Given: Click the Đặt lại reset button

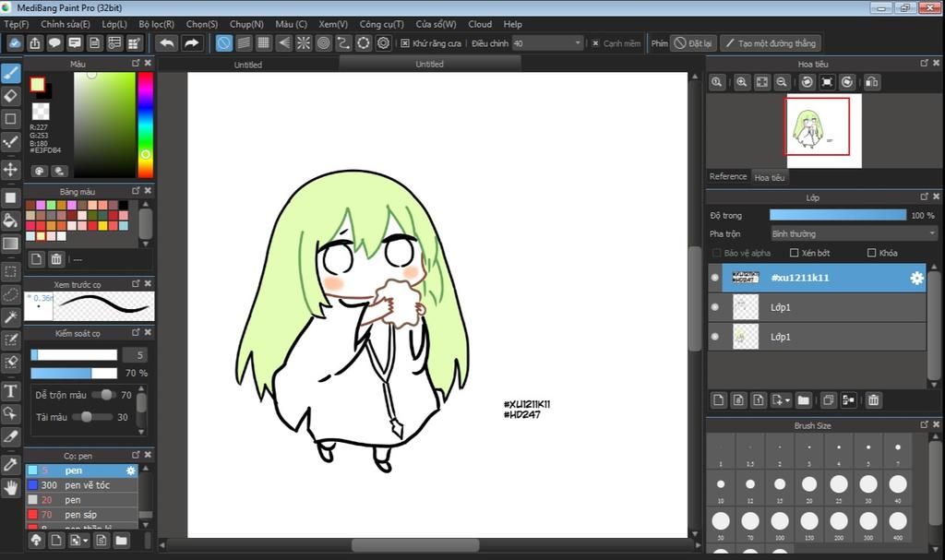Looking at the screenshot, I should click(x=693, y=43).
